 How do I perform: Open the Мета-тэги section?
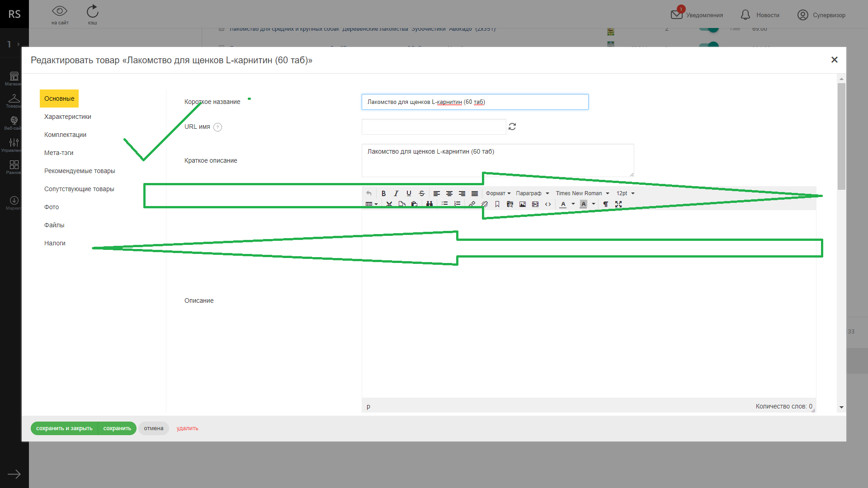click(59, 153)
